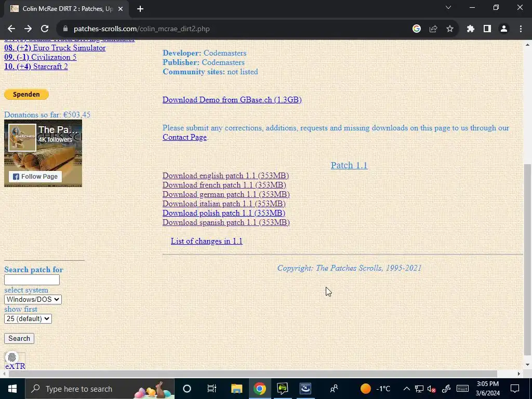Click the Search patch for text field
This screenshot has width=532, height=399.
(x=32, y=280)
